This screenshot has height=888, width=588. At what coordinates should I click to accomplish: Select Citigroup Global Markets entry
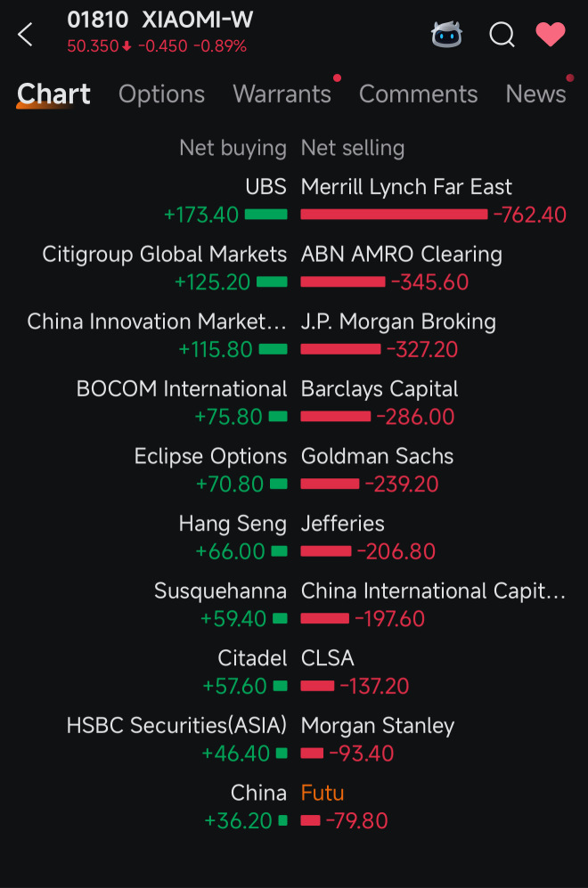click(x=164, y=254)
